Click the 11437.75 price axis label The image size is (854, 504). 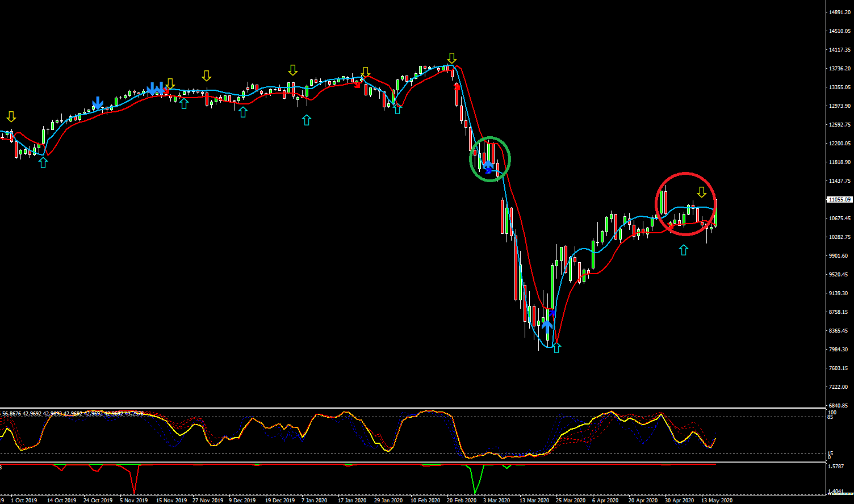click(840, 181)
